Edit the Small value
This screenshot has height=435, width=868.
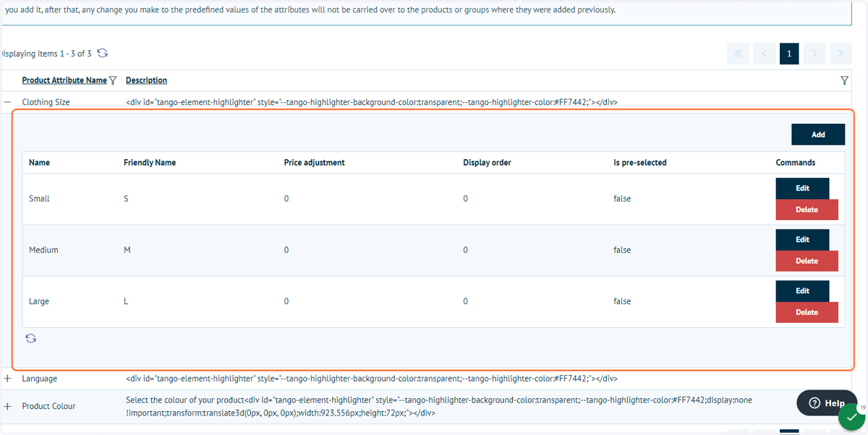coord(802,188)
